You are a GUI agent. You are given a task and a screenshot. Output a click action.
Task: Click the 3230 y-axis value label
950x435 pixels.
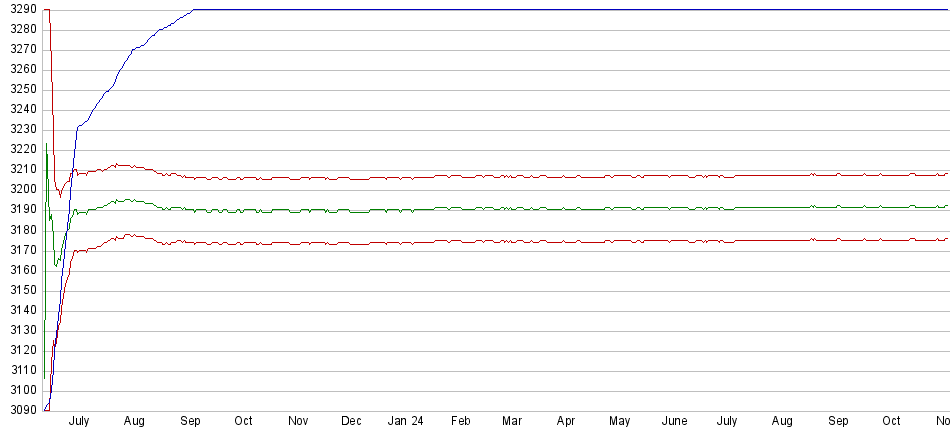[22, 129]
